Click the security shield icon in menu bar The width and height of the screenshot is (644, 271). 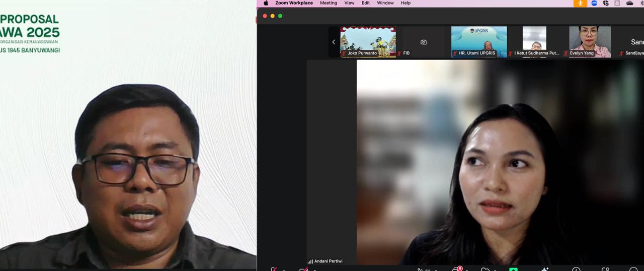[606, 3]
